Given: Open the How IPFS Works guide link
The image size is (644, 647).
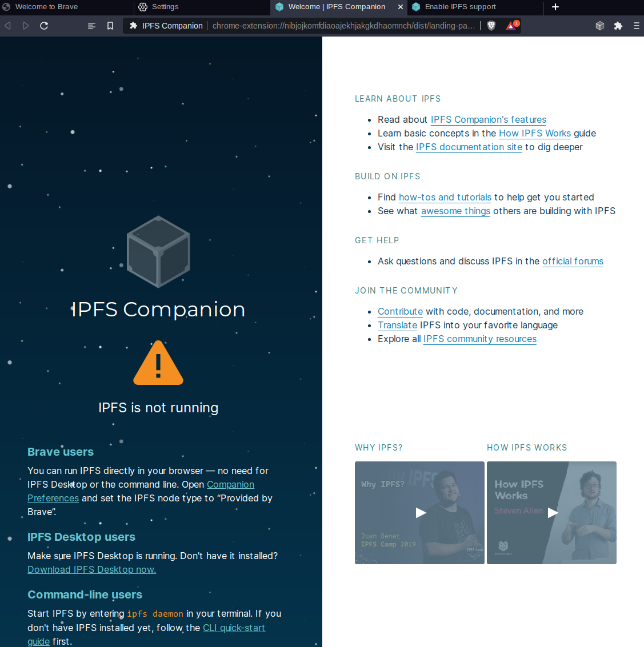Looking at the screenshot, I should point(535,133).
